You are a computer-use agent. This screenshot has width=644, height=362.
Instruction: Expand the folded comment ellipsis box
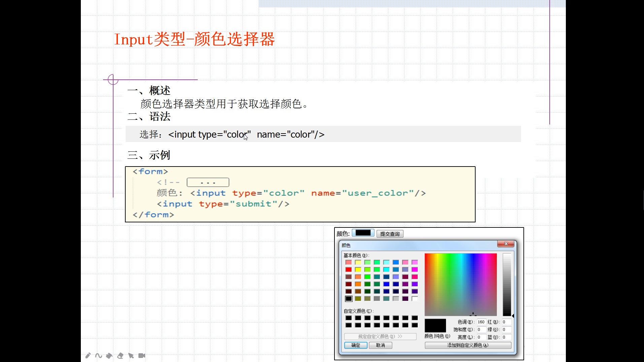click(x=208, y=182)
